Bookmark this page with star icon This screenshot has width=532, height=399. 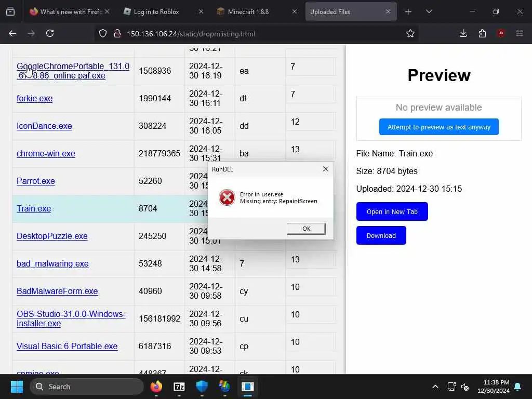410,33
